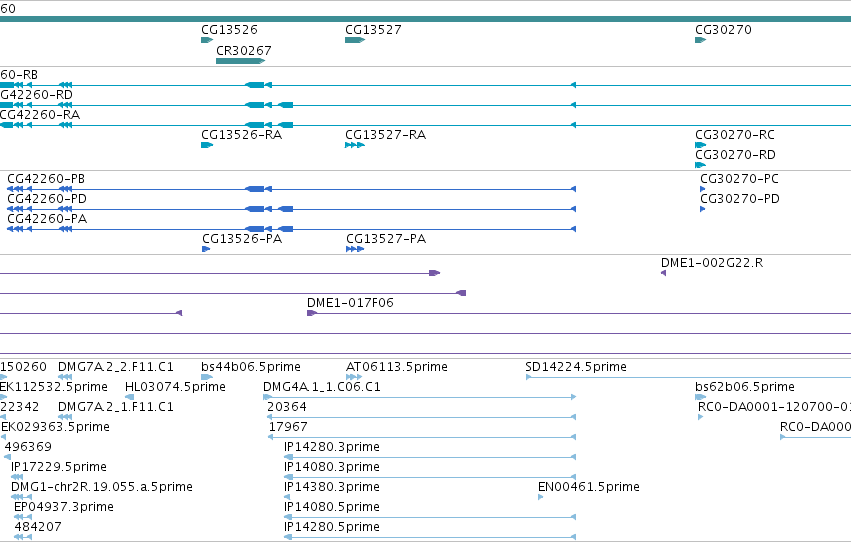Image resolution: width=851 pixels, height=542 pixels.
Task: Select EST AT06113.5prime label
Action: [397, 367]
